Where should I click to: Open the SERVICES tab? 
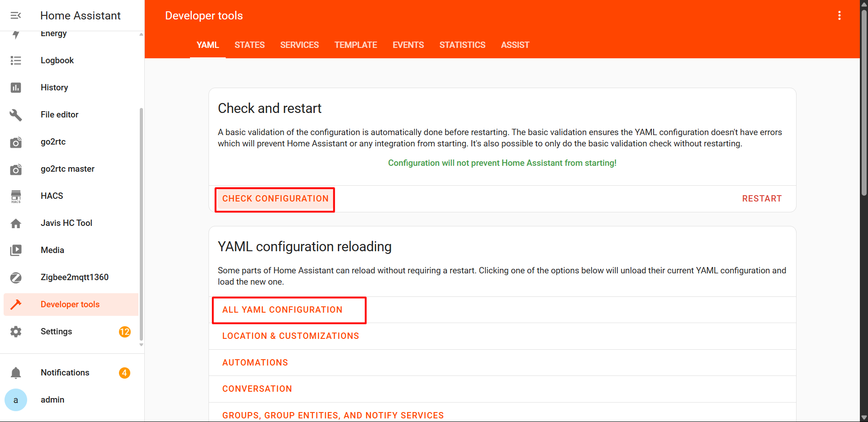point(299,45)
